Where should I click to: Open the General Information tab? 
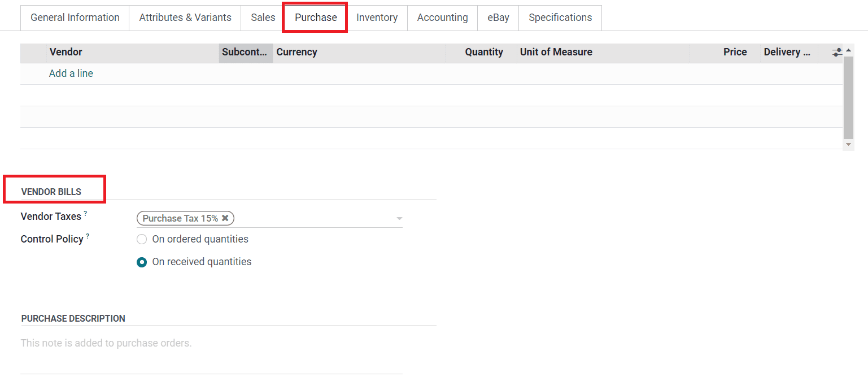tap(75, 18)
